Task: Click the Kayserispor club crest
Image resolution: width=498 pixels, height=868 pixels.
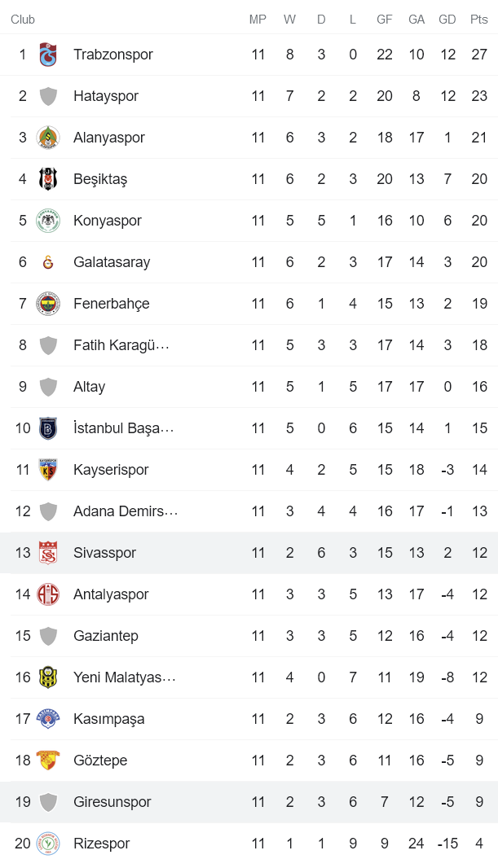Action: pyautogui.click(x=48, y=470)
